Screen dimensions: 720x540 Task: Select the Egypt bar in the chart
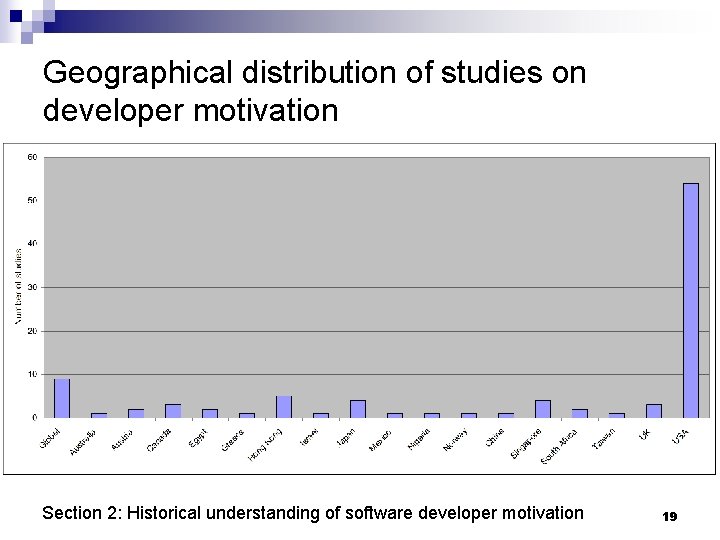tap(210, 413)
